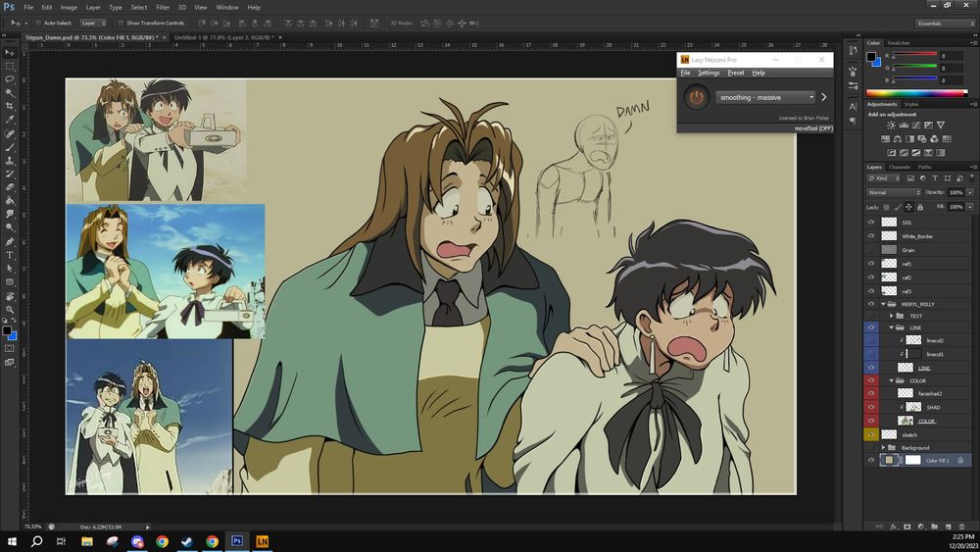Image resolution: width=980 pixels, height=552 pixels.
Task: Hide the SIG layer
Action: [870, 222]
